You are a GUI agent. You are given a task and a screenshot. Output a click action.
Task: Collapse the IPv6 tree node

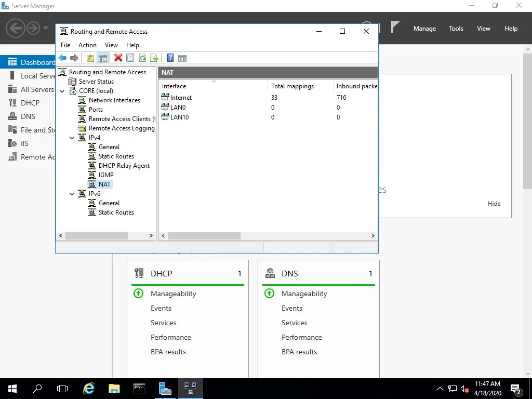72,194
